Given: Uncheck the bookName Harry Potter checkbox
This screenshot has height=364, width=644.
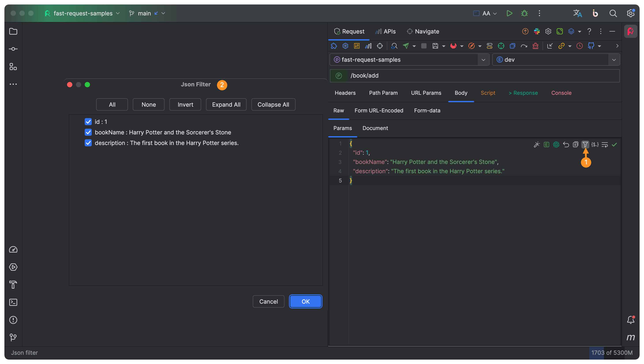Looking at the screenshot, I should (x=88, y=132).
